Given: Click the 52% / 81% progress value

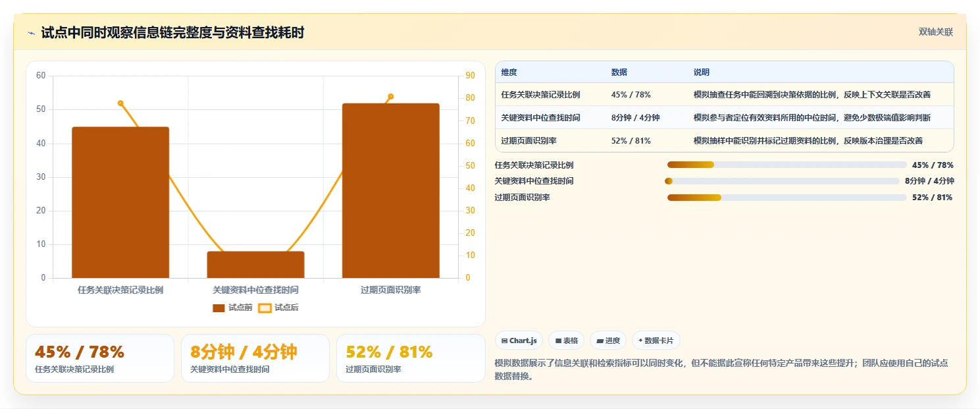Looking at the screenshot, I should click(x=933, y=198).
